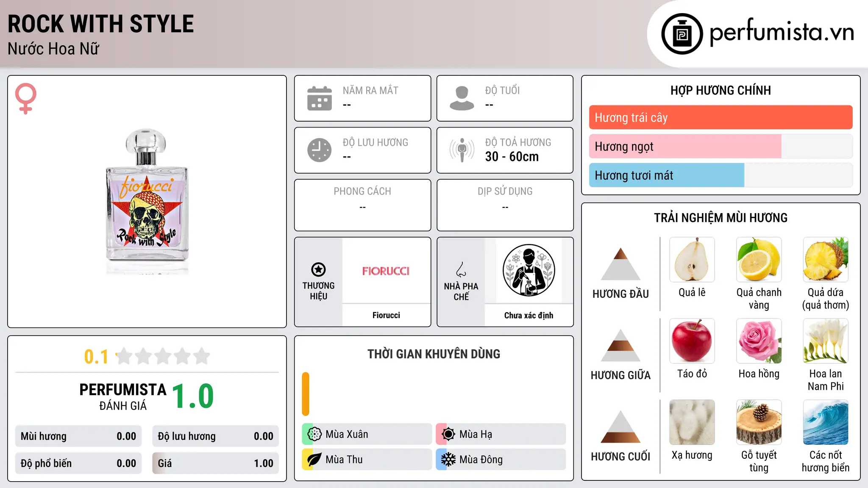868x488 pixels.
Task: Click the Hương đầu pyramid icon
Action: point(620,264)
